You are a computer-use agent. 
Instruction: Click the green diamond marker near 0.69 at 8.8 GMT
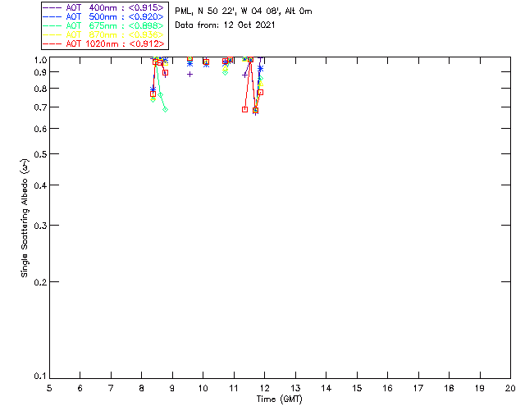165,109
